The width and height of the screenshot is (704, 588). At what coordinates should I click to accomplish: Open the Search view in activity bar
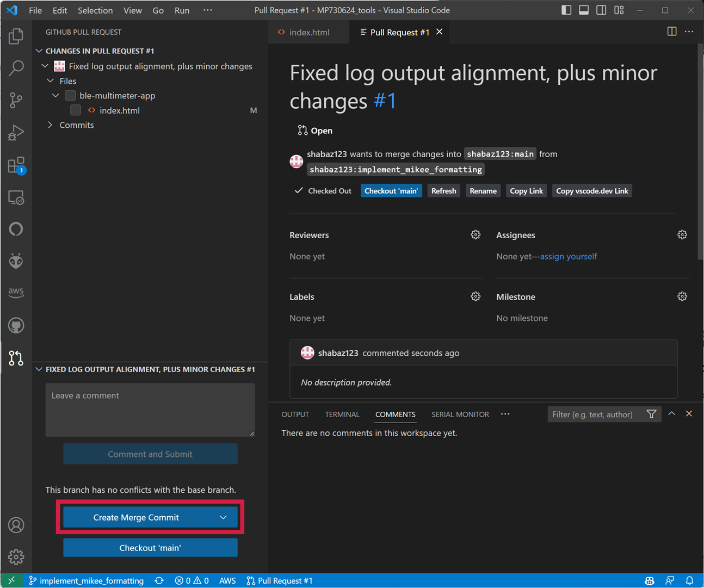pos(16,68)
